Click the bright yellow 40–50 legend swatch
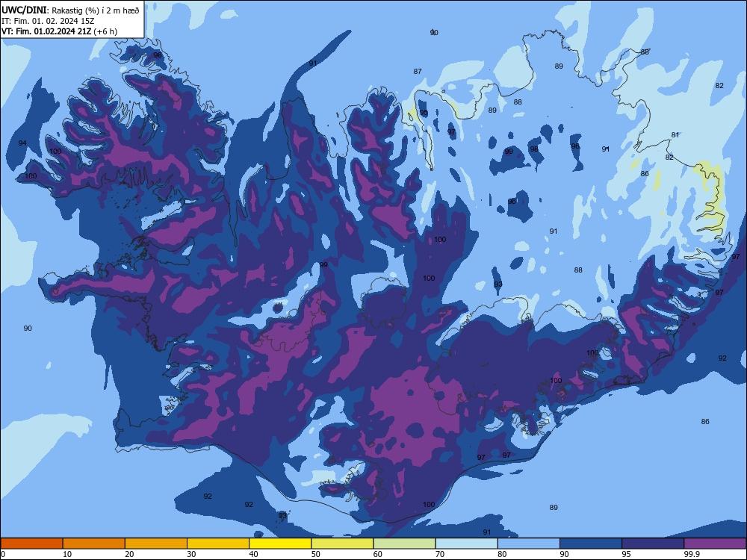This screenshot has width=747, height=560. (x=280, y=544)
